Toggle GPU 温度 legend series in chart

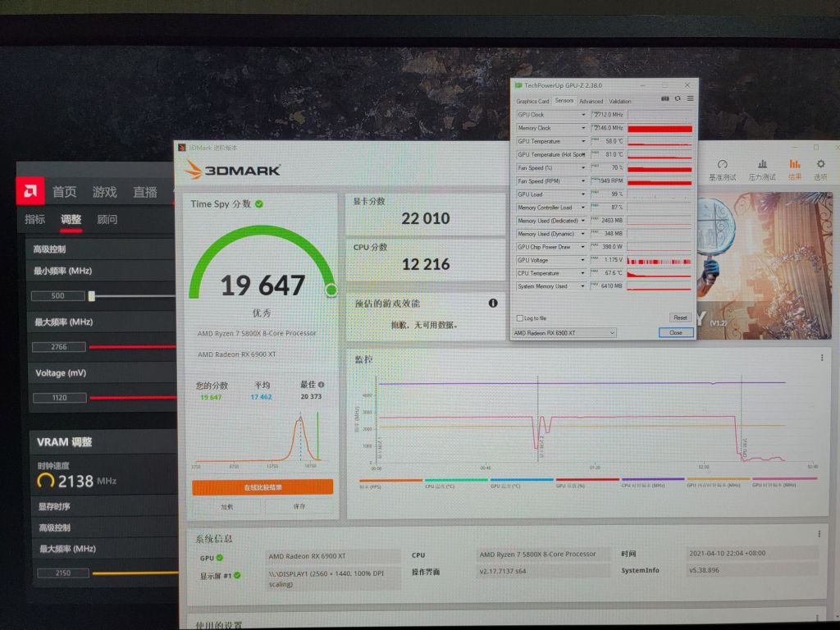(521, 483)
